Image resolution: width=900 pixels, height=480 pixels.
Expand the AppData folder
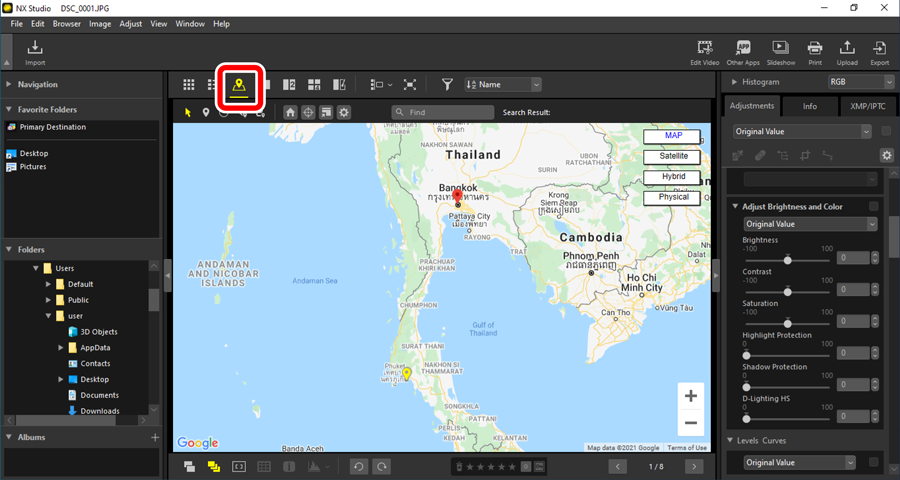tap(60, 347)
